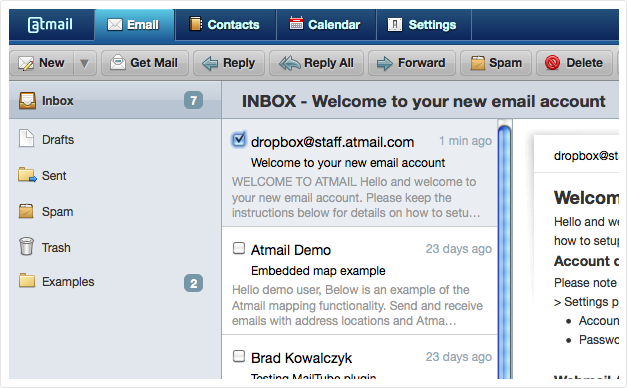Click the Examples folder icon

tap(27, 280)
